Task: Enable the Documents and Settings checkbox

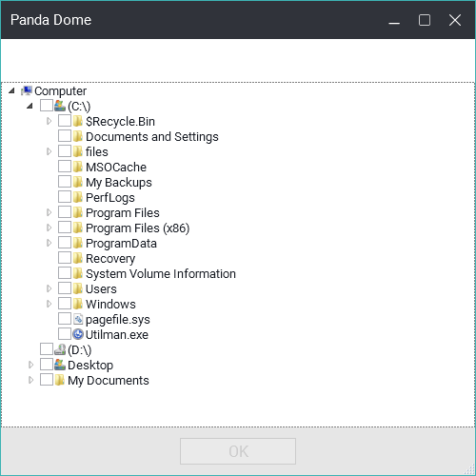Action: [65, 136]
